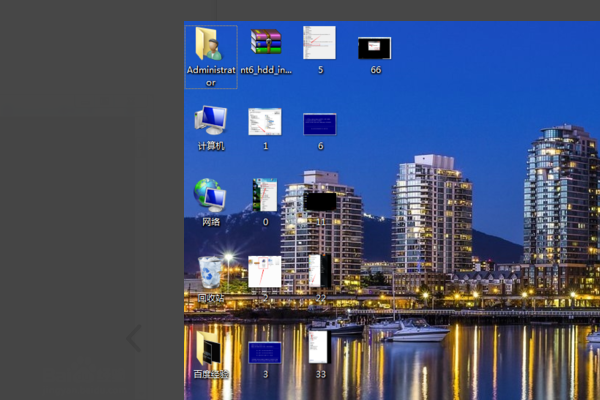Open the 网络 (Network) icon

point(210,196)
